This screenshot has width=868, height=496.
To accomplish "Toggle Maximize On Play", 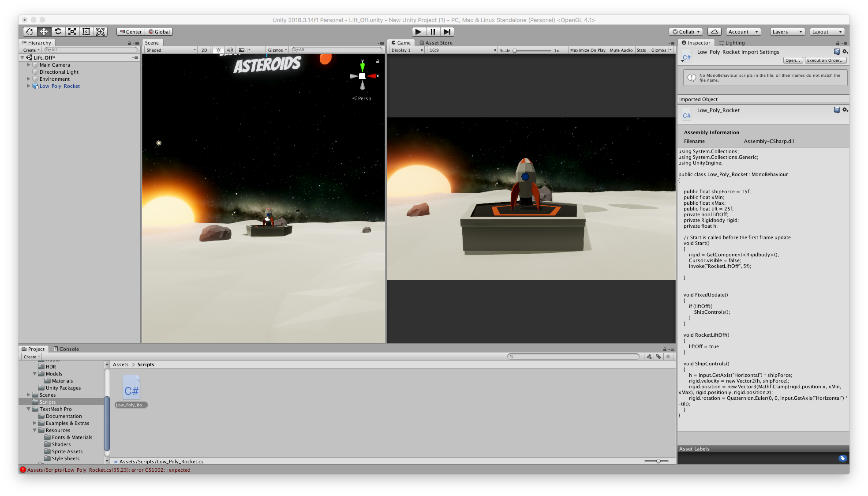I will (x=587, y=50).
